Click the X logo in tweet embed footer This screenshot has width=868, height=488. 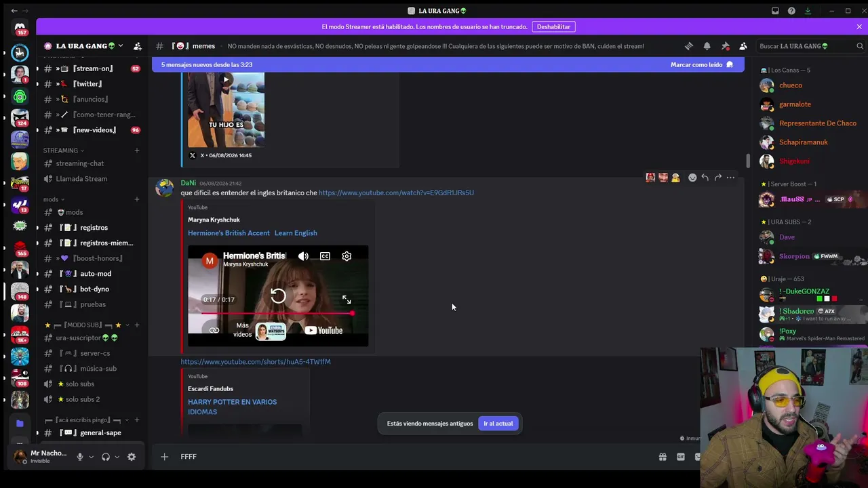[x=193, y=155]
